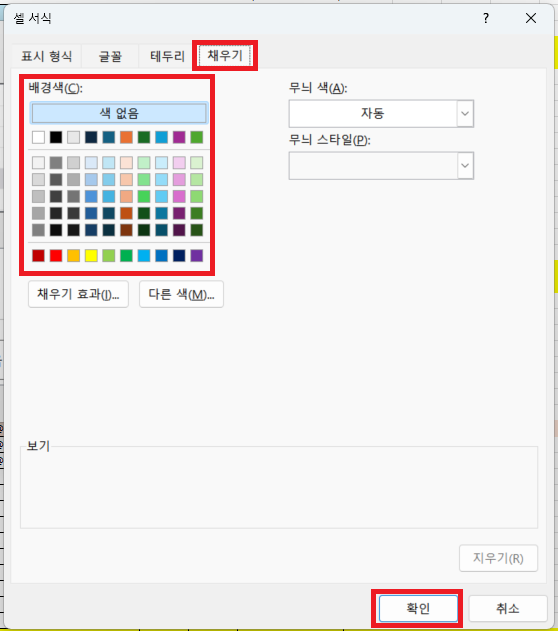Expand the 무늬 스타일 dropdown arrow
This screenshot has height=631, width=558.
coord(465,165)
